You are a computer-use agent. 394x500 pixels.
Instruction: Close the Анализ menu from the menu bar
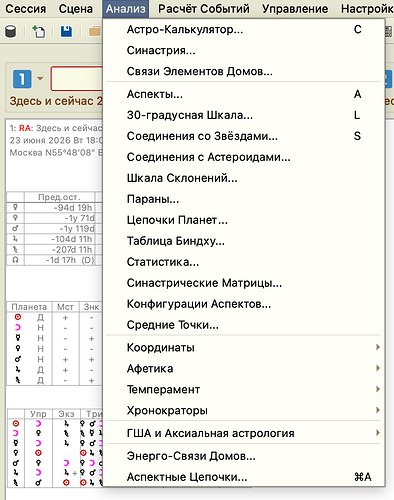[x=126, y=9]
